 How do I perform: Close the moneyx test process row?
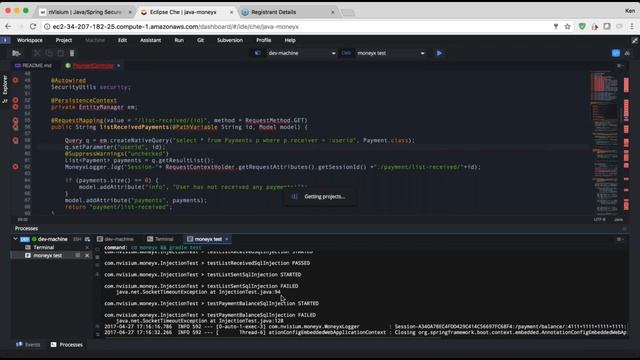point(87,256)
